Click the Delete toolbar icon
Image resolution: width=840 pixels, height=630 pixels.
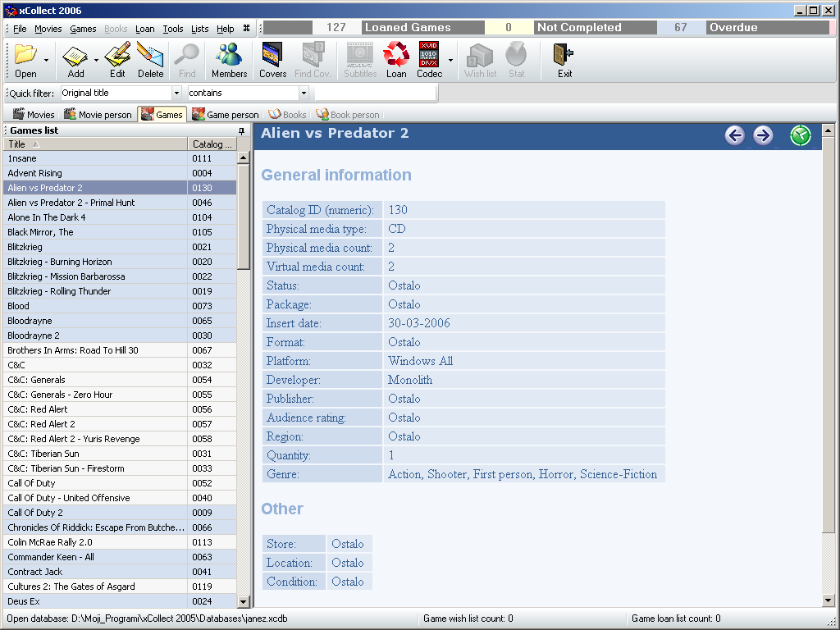coord(150,59)
